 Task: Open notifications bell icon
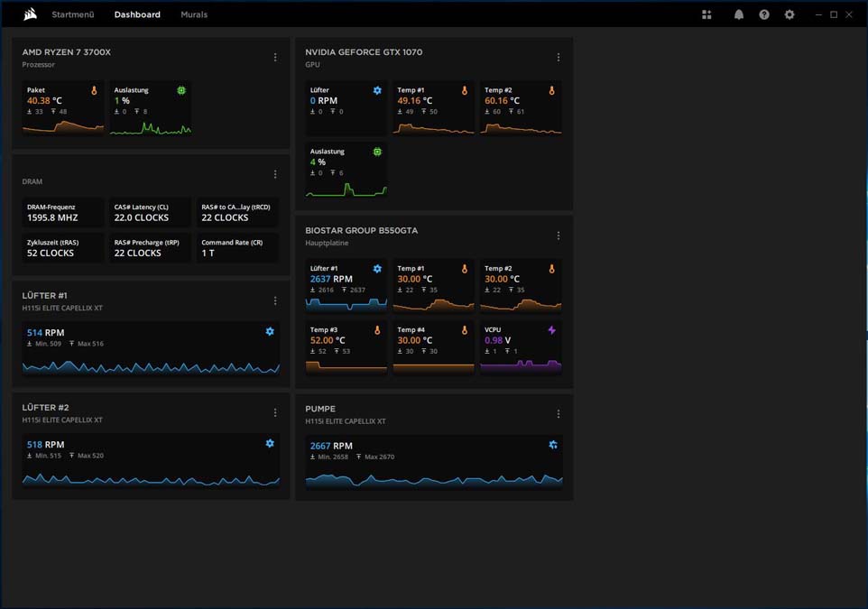tap(738, 15)
